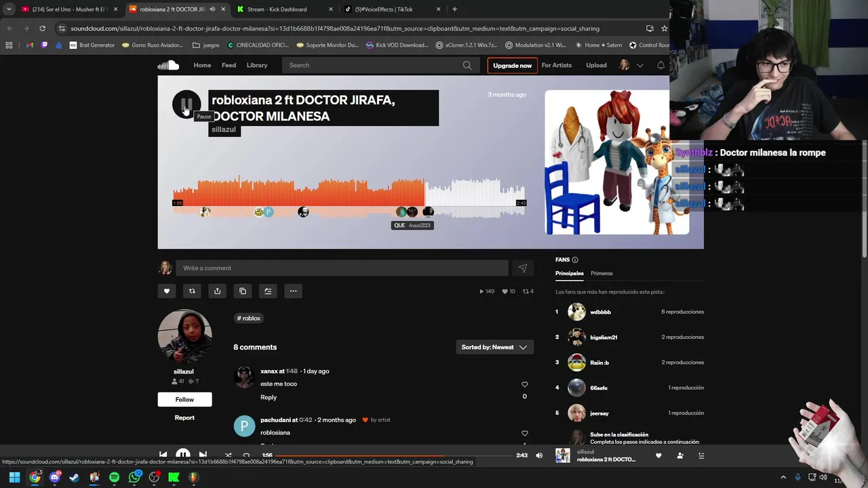Click the SoundCloud logo

(x=168, y=65)
